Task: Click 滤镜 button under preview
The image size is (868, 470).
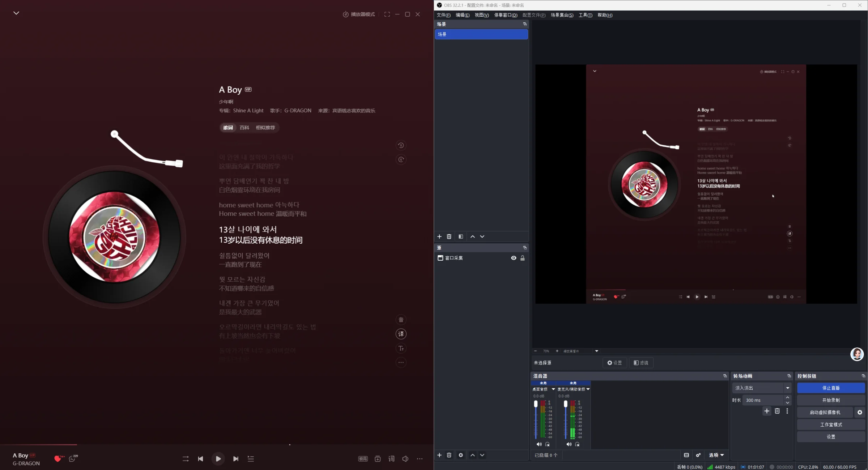Action: (641, 363)
